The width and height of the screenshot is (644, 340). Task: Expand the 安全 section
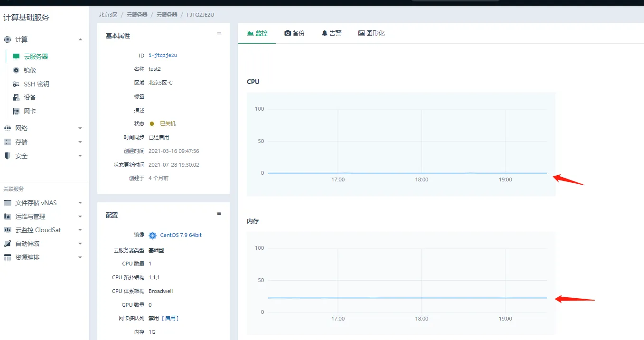(x=80, y=156)
